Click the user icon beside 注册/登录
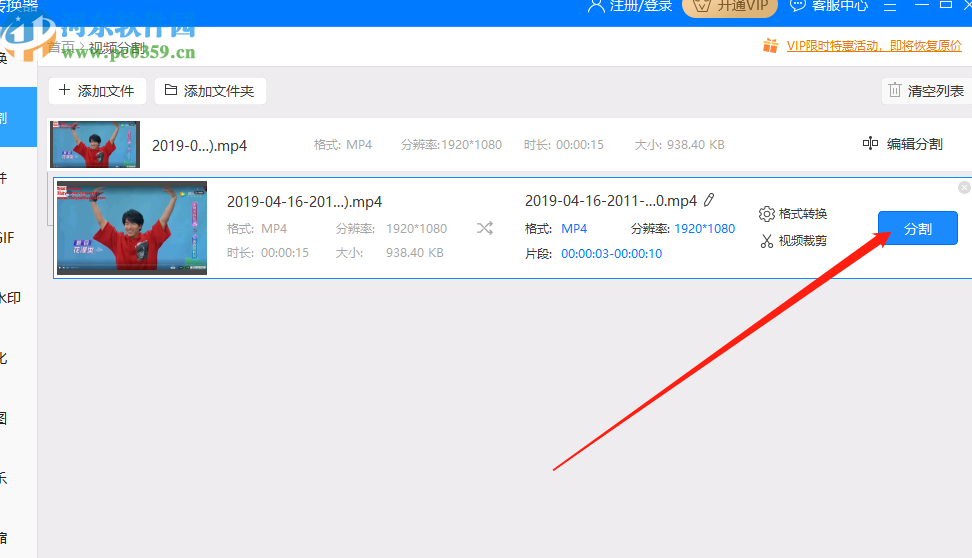Screen dimensions: 972x558 point(596,6)
